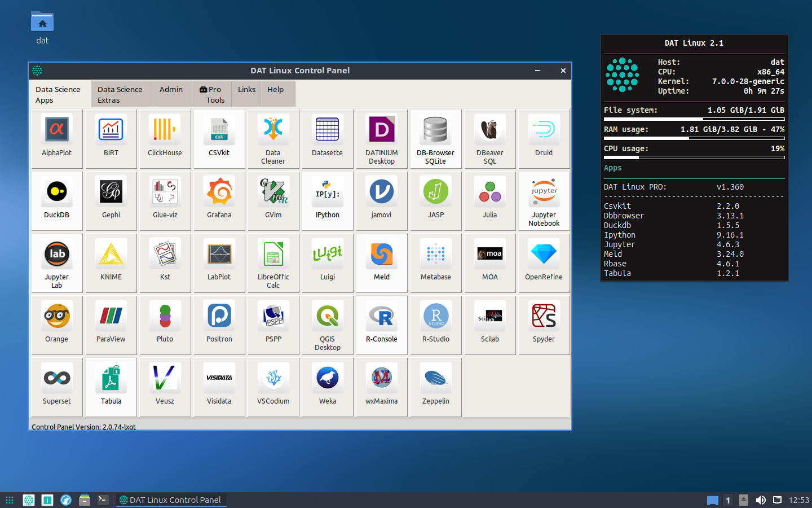Open Pluto notebook
This screenshot has height=508, width=812.
tap(165, 325)
